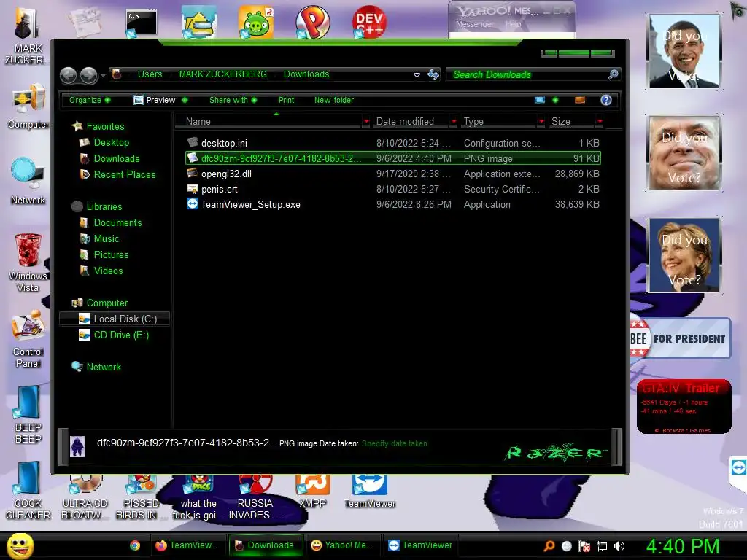Open the COCK CLEANER desktop icon
Viewport: 747px width, 560px height.
[28, 491]
